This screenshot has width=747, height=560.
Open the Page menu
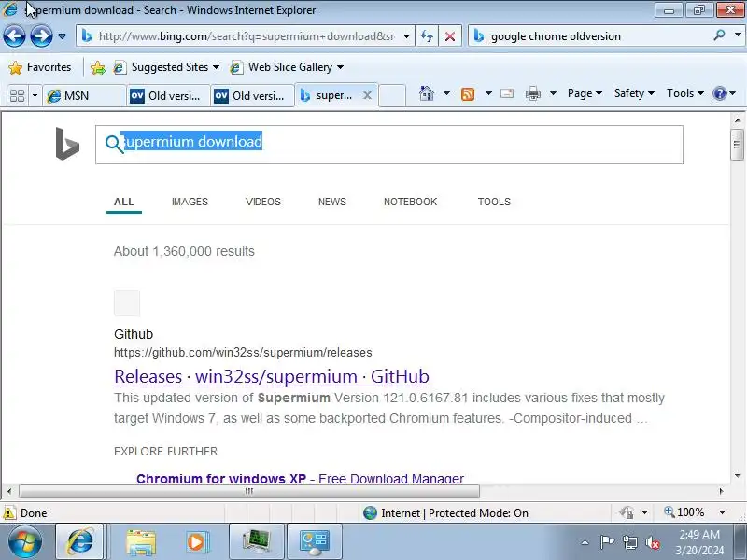585,93
